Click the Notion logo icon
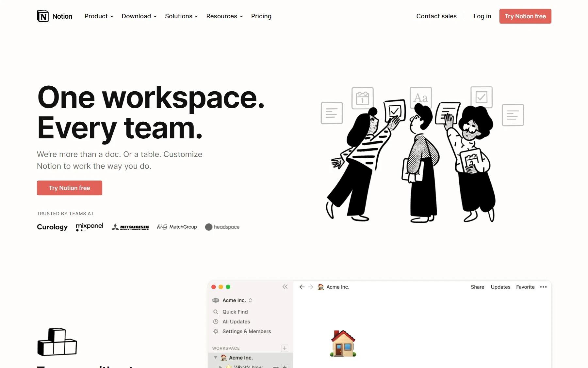 click(42, 16)
